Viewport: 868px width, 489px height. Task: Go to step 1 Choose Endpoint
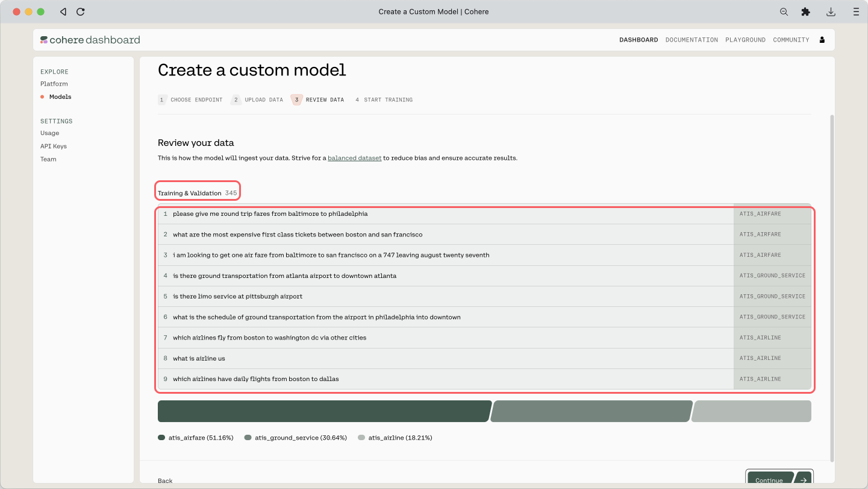point(190,100)
